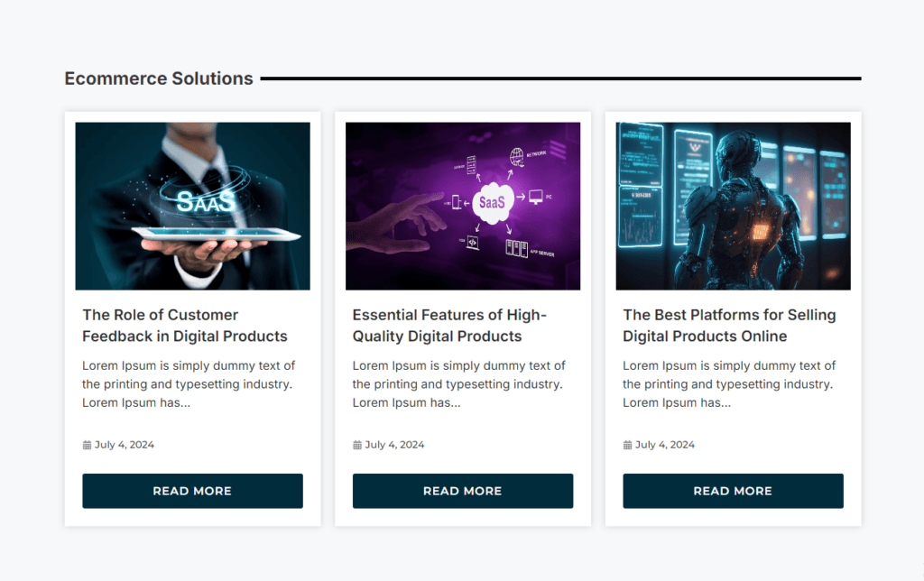924x581 pixels.
Task: Click calendar icon in Best Platforms card
Action: 628,445
